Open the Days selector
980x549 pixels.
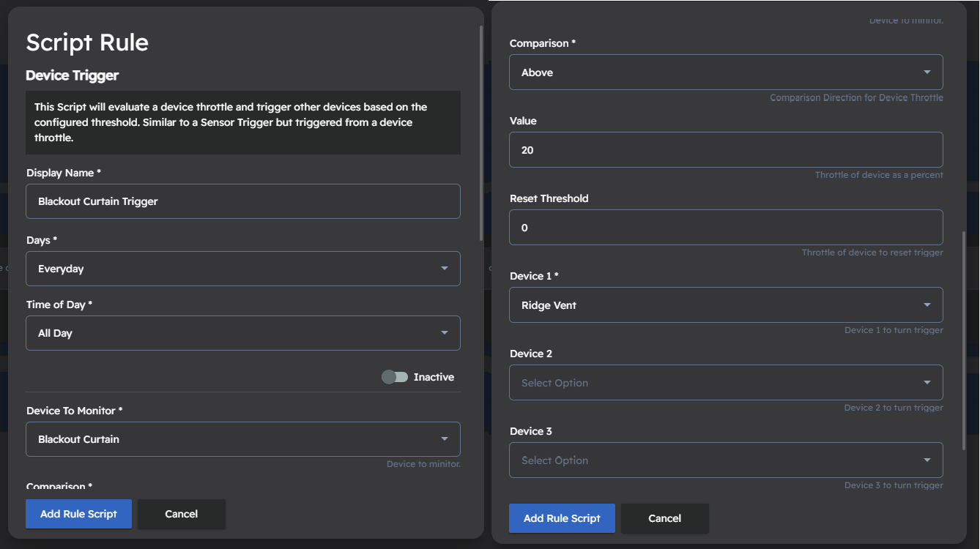tap(243, 269)
